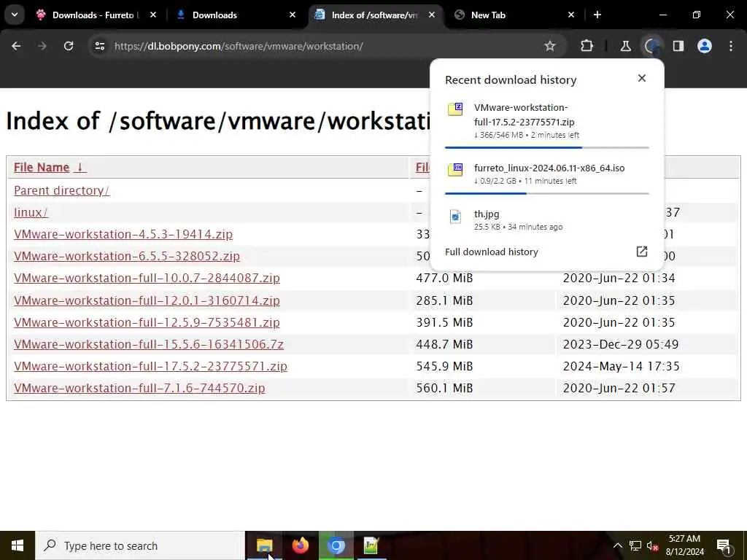The image size is (747, 560).
Task: Open Chrome from the taskbar
Action: [336, 545]
